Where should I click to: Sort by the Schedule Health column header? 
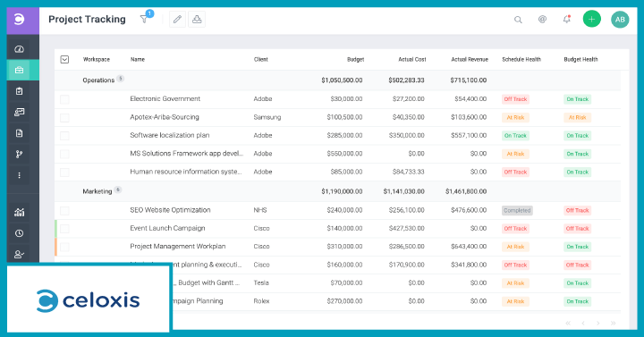click(x=521, y=60)
